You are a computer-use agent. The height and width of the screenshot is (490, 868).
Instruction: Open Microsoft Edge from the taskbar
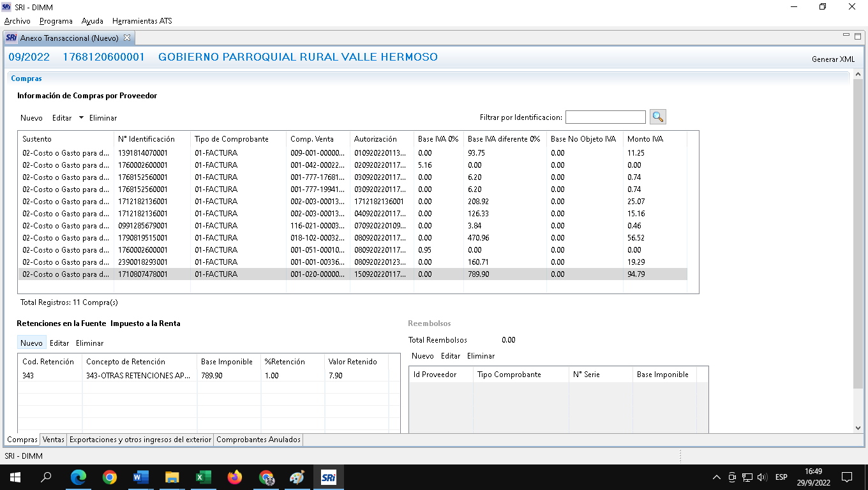79,477
